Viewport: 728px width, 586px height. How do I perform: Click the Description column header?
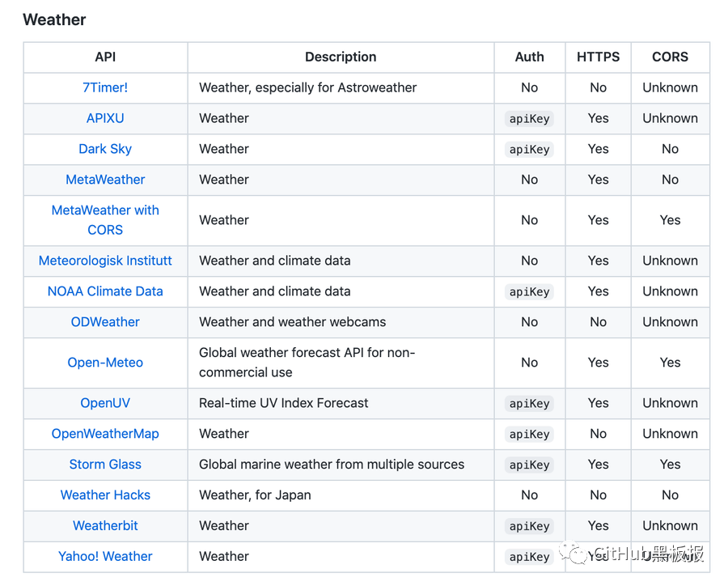(341, 57)
